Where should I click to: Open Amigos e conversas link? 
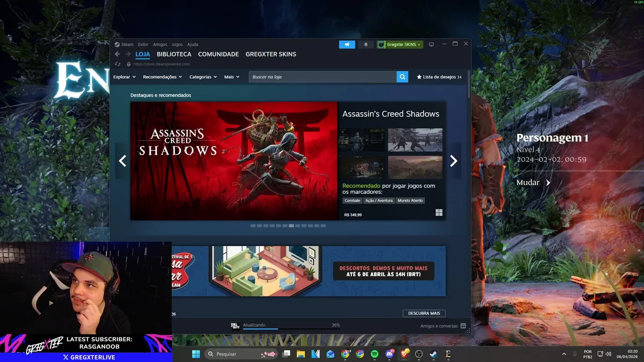point(439,326)
